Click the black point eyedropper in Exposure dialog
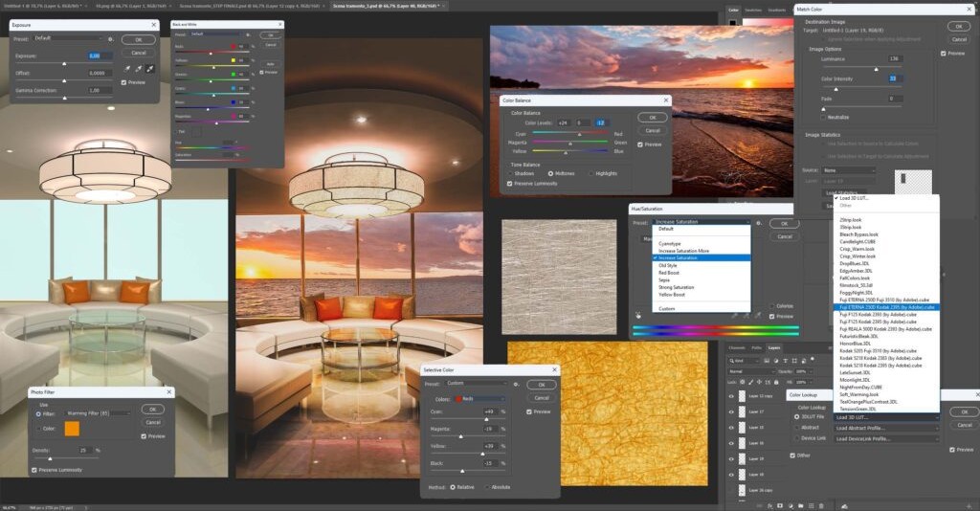 point(127,69)
